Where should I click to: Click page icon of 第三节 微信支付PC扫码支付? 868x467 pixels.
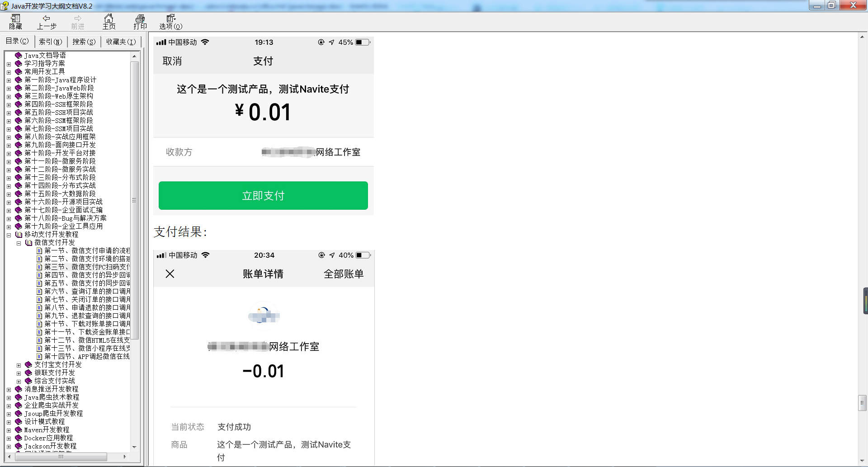click(39, 267)
